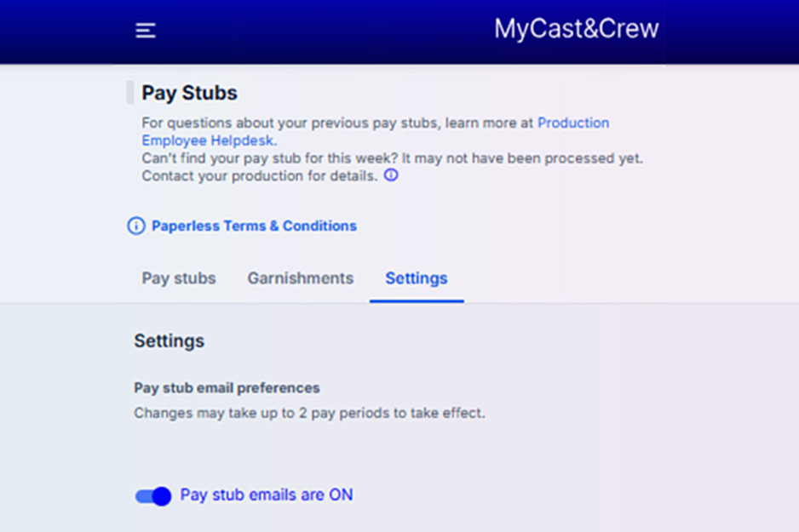Click the 'Contact your production for details' text
799x532 pixels.
[259, 176]
